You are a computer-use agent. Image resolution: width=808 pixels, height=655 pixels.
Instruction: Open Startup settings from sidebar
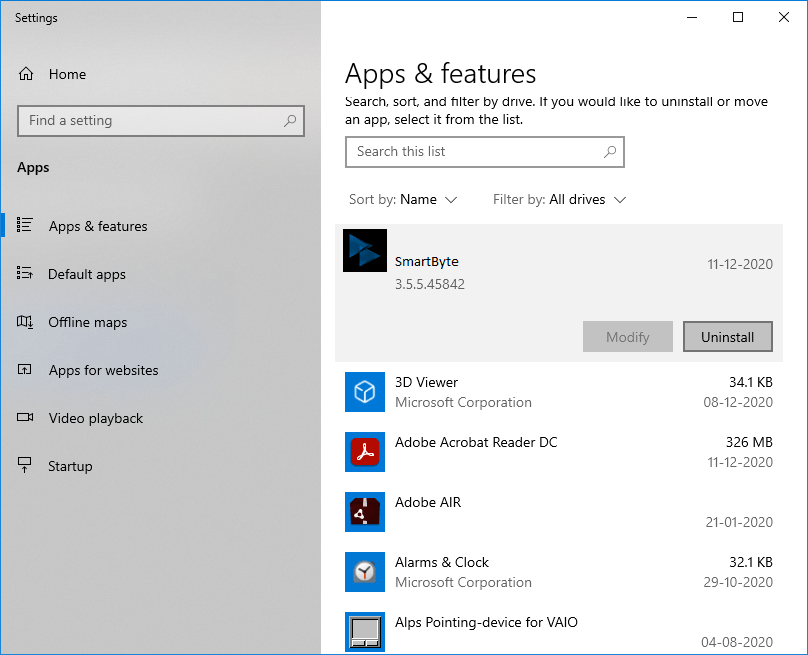(69, 466)
